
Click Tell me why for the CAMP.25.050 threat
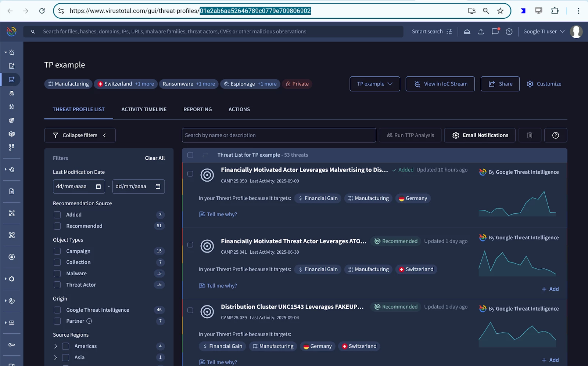point(218,214)
